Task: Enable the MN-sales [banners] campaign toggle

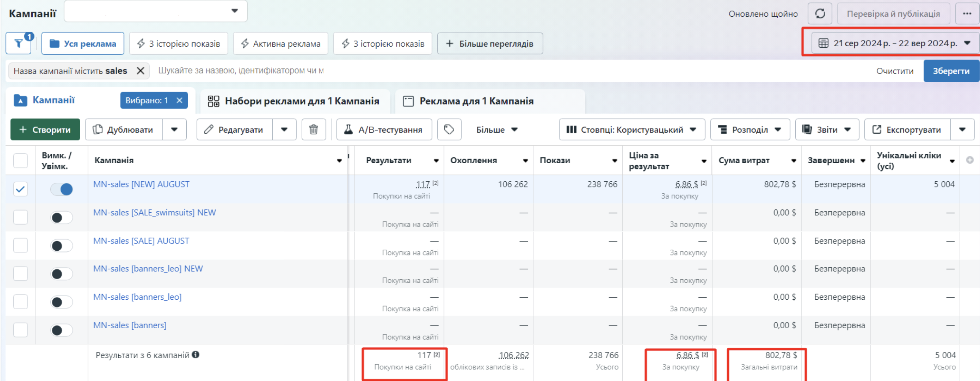Action: (x=62, y=330)
